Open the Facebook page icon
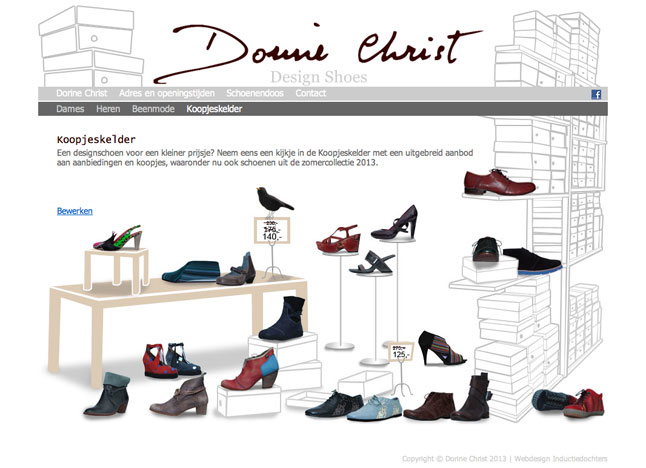The height and width of the screenshot is (468, 646). pos(597,94)
